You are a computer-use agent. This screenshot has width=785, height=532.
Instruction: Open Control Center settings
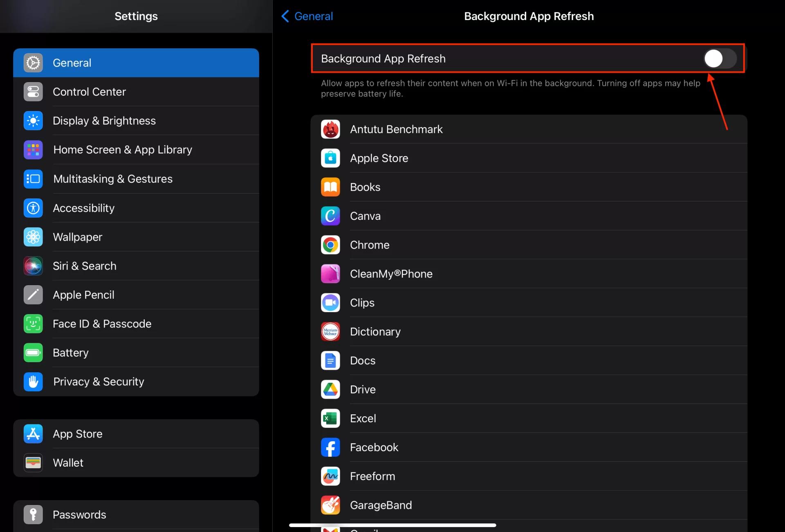pyautogui.click(x=136, y=92)
